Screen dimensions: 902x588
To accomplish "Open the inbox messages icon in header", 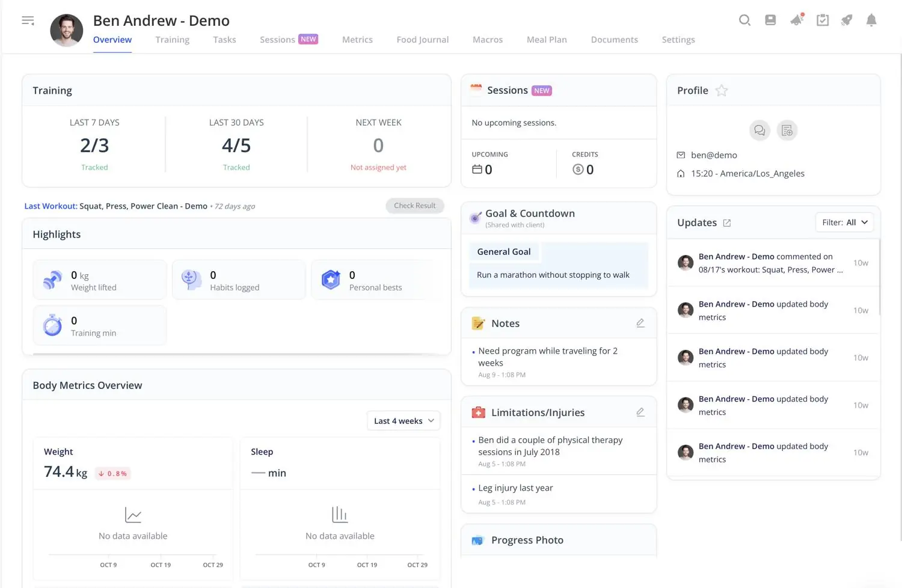I will pyautogui.click(x=770, y=20).
